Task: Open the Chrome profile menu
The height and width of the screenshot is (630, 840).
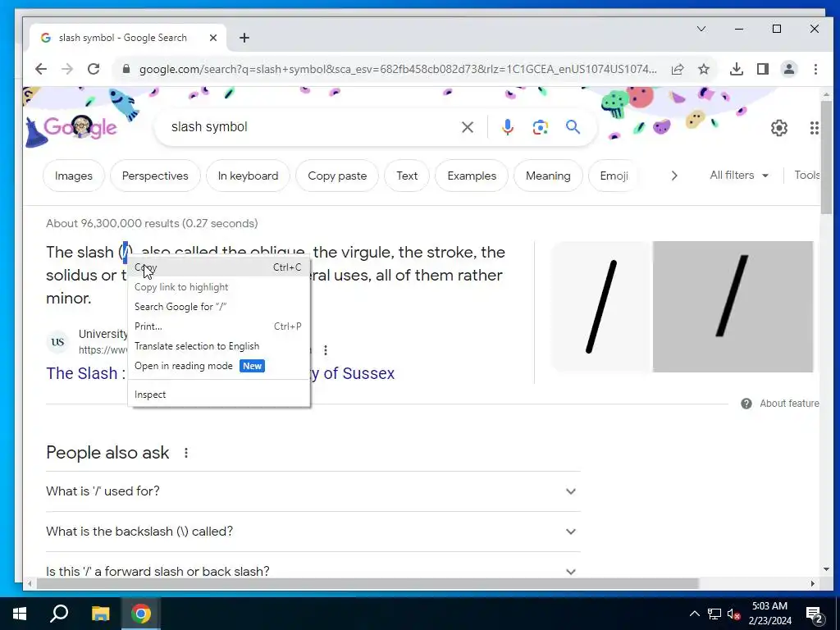Action: tap(788, 69)
